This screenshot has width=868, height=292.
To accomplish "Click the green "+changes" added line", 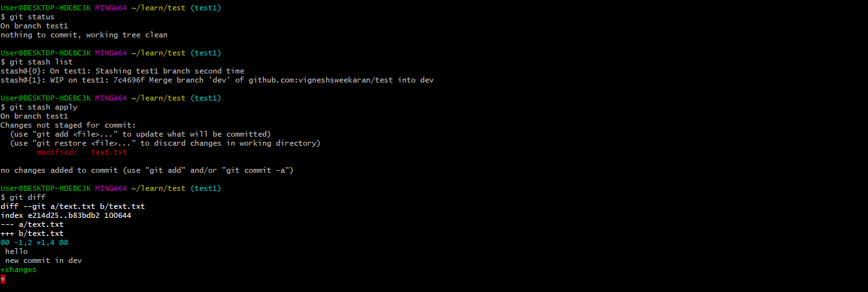I will tap(19, 269).
